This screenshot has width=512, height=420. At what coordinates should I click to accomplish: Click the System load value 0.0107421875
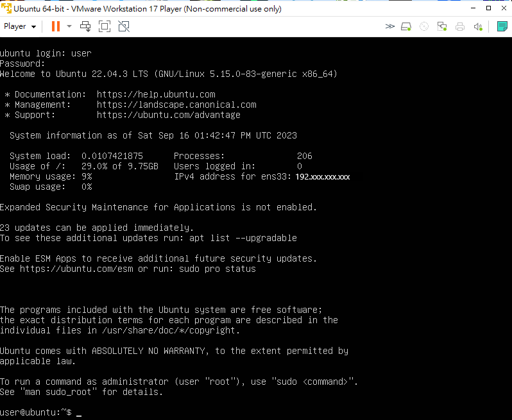112,156
